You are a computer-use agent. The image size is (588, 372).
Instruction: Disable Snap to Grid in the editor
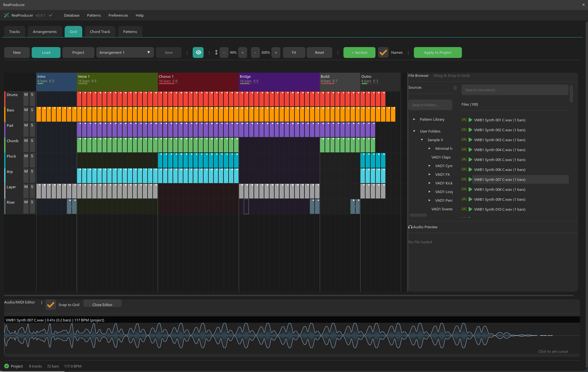tap(50, 304)
